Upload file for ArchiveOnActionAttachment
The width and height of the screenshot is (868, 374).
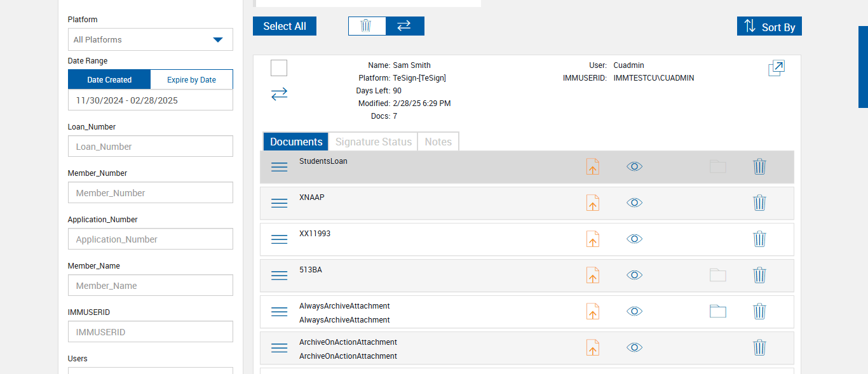[592, 347]
